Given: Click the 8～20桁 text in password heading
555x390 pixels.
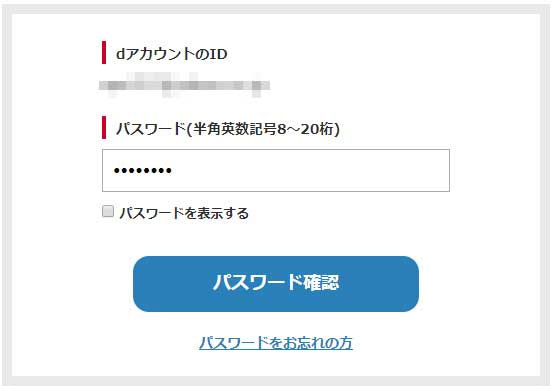Looking at the screenshot, I should pos(308,129).
